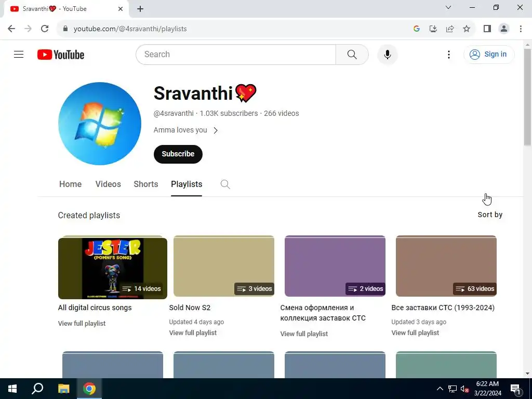This screenshot has width=532, height=399.
Task: Close the Sravanthi YouTube tab
Action: tap(121, 9)
